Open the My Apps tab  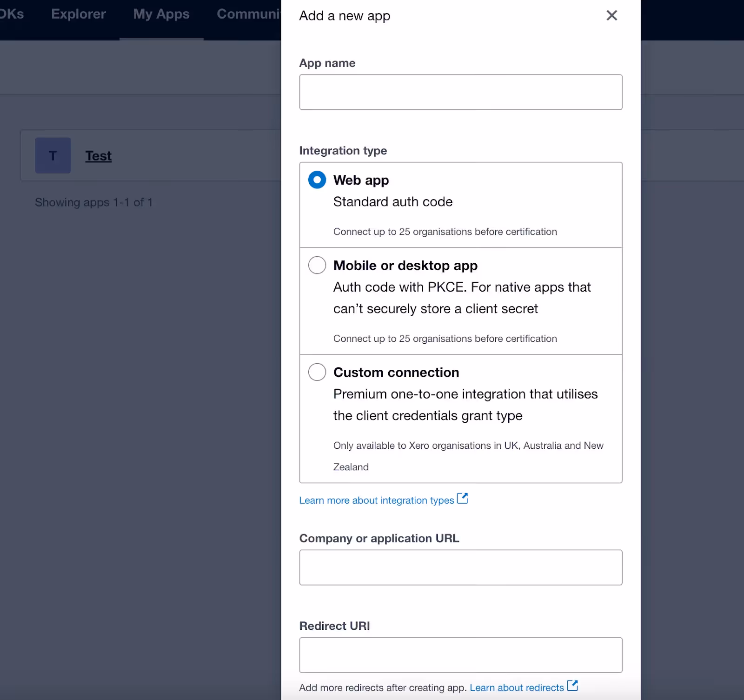(161, 14)
